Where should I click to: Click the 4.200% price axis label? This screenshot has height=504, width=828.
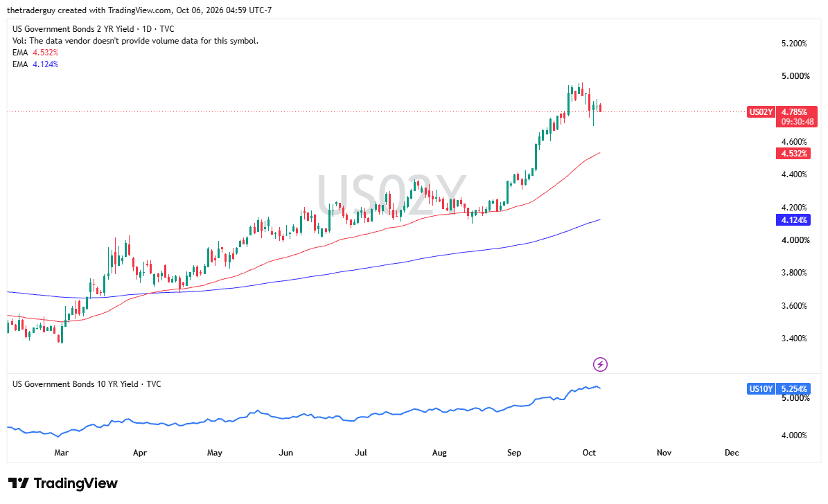point(794,208)
